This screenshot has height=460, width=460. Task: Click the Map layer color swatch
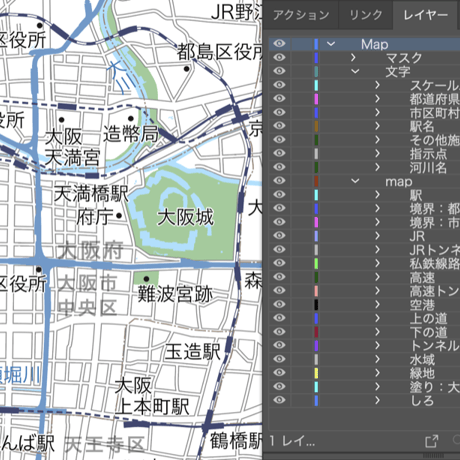point(316,44)
